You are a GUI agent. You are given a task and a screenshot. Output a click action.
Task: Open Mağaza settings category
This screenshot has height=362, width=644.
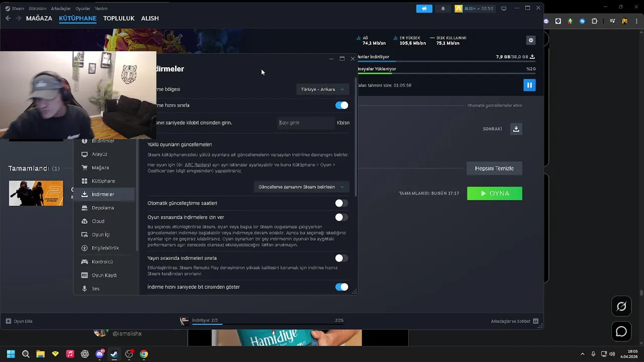pos(106,167)
